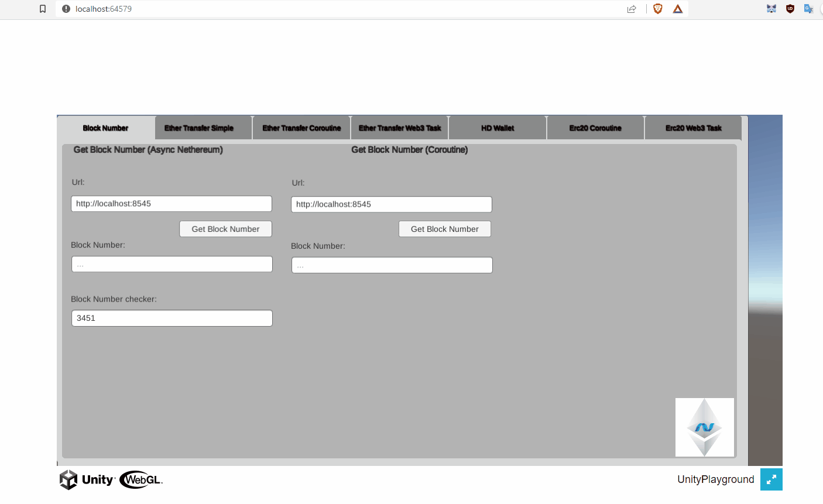Viewport: 823px width, 504px height.
Task: Open Brave Shields lion icon
Action: (x=658, y=9)
